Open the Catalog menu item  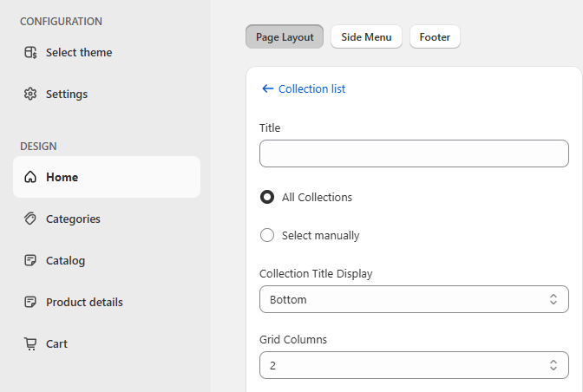click(107, 260)
